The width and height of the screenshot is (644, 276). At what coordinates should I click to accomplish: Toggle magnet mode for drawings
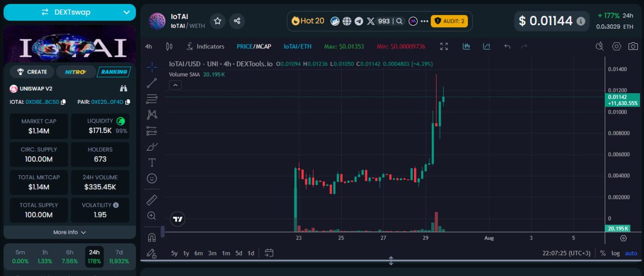coord(152,237)
